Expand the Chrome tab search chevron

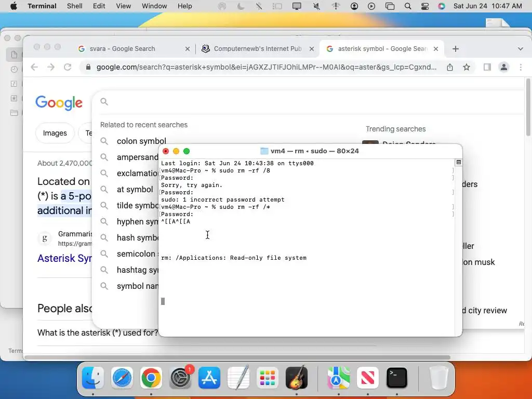coord(520,49)
